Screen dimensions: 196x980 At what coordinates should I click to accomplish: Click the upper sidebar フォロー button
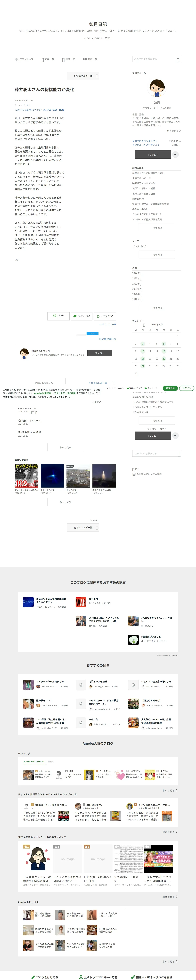153,155
